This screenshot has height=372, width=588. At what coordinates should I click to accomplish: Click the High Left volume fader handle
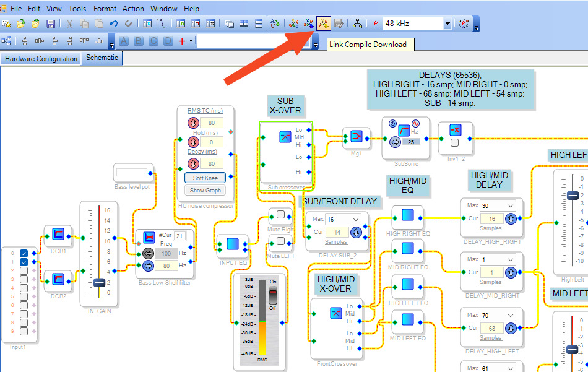coord(573,196)
